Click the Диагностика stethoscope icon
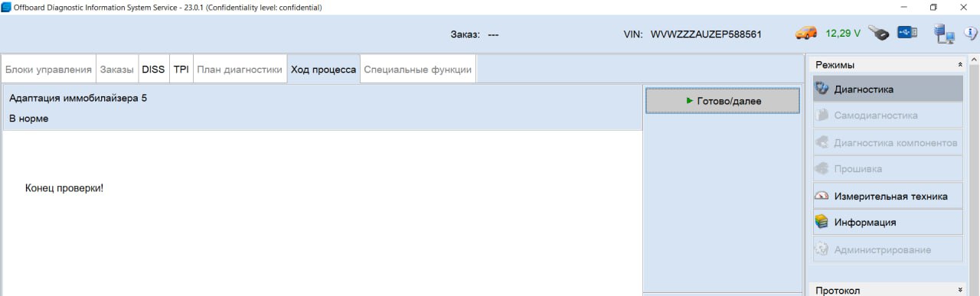Viewport: 980px width, 296px height. click(822, 89)
